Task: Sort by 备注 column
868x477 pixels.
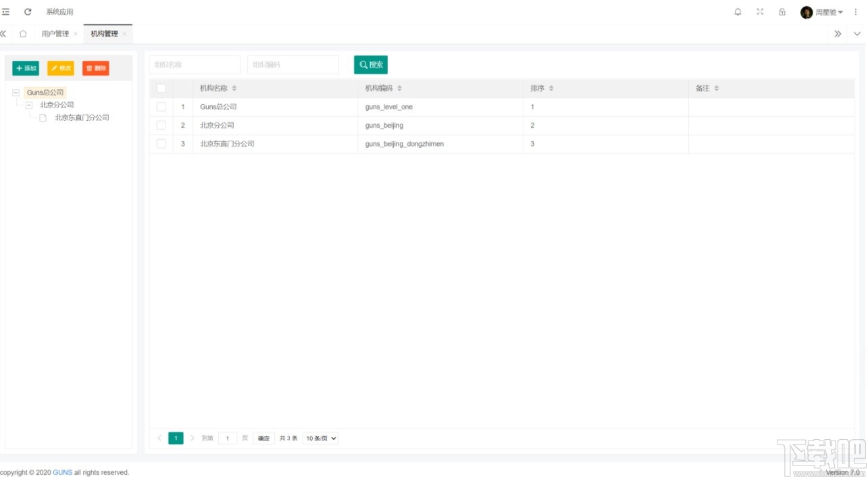Action: coord(717,89)
